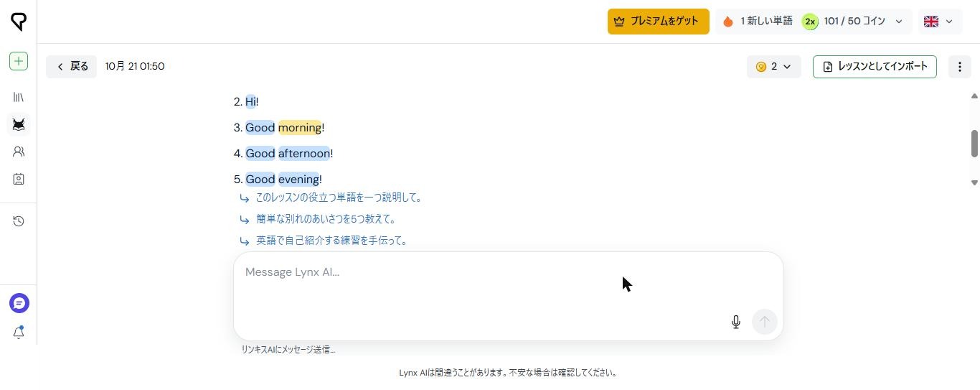Viewport: 980px width, 390px height.
Task: Click the word Good in line 5
Action: pos(260,180)
